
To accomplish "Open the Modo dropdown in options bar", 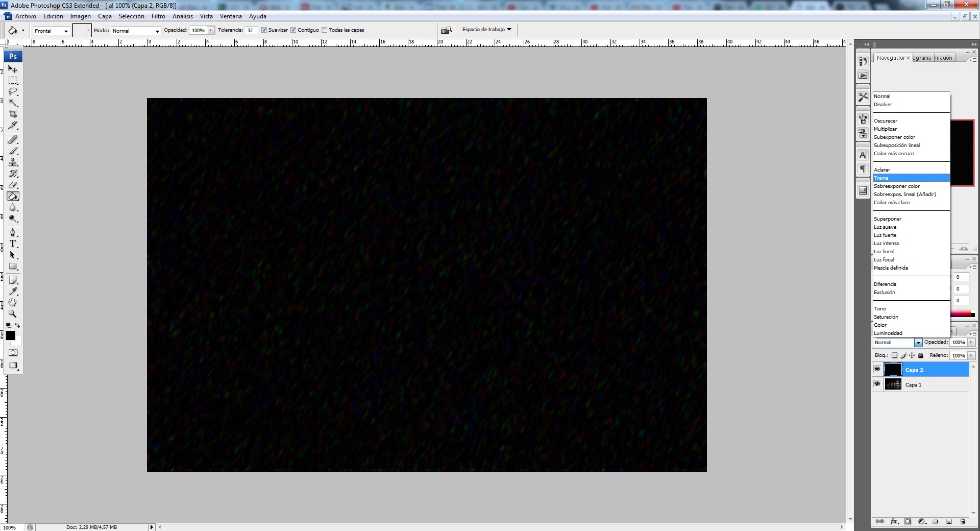I will point(136,31).
